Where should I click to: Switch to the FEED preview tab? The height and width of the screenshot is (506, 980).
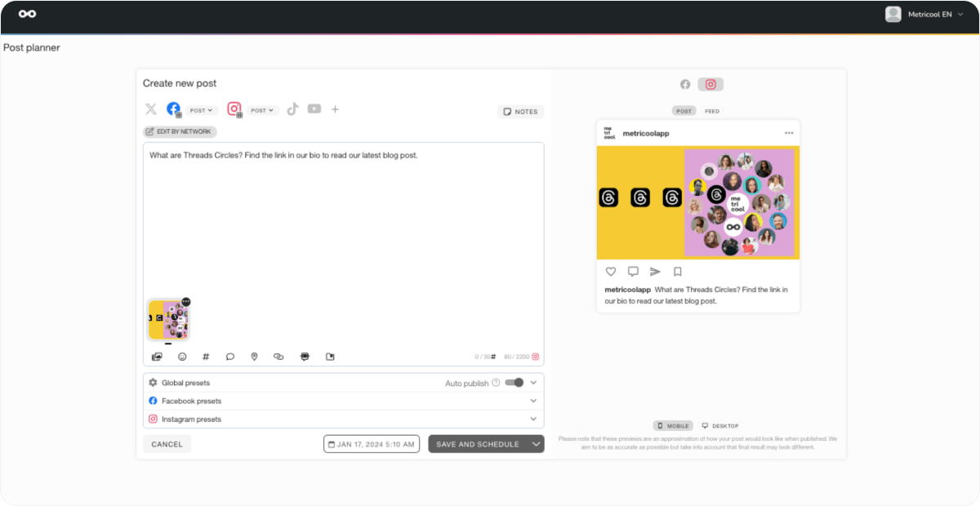click(x=712, y=111)
